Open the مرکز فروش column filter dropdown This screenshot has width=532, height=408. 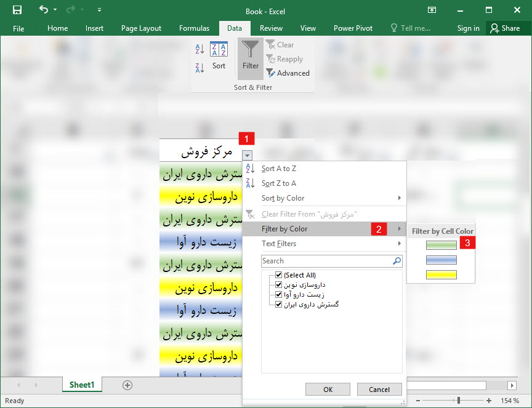click(248, 155)
